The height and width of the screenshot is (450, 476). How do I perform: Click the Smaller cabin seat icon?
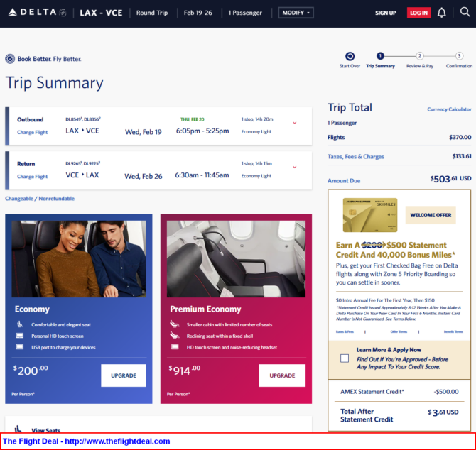(x=175, y=324)
